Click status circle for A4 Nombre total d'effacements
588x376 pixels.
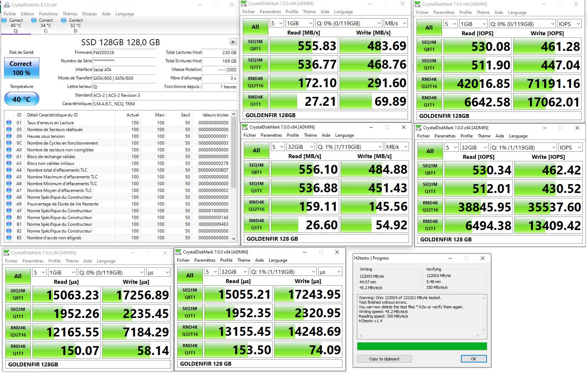[9, 170]
